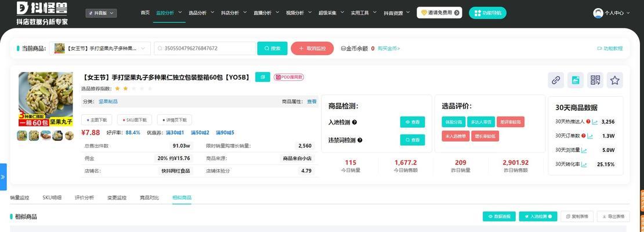Click the 邀请免费用 button
The width and height of the screenshot is (644, 232).
439,13
